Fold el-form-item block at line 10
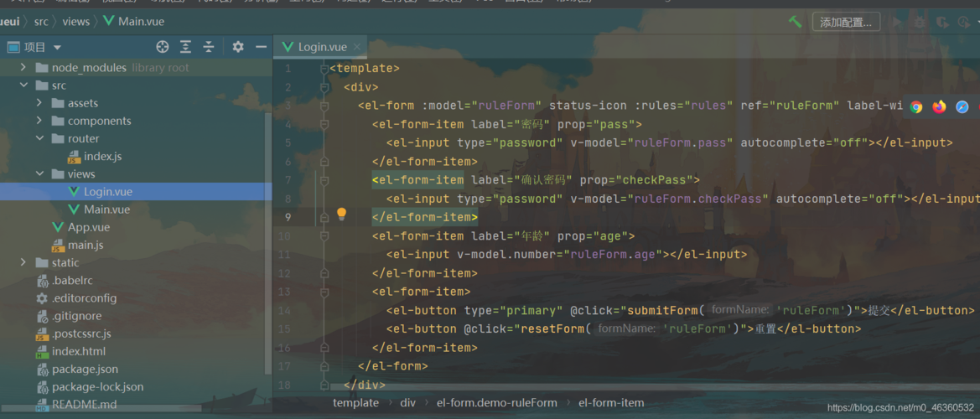This screenshot has height=419, width=980. pos(324,236)
